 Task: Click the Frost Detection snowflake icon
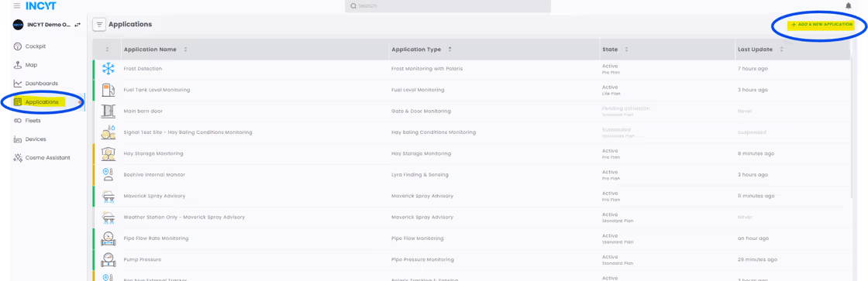click(108, 69)
